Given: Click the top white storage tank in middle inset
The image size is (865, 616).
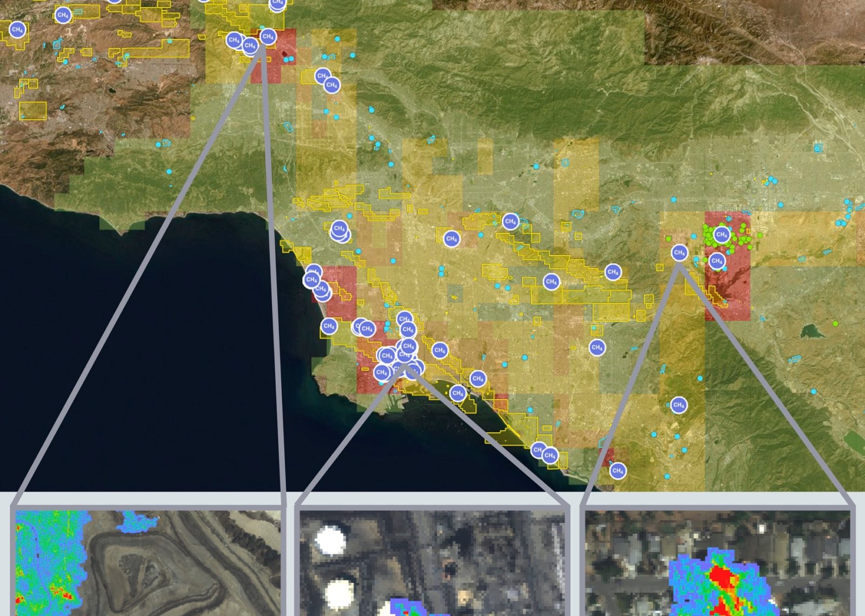Looking at the screenshot, I should pyautogui.click(x=330, y=541).
